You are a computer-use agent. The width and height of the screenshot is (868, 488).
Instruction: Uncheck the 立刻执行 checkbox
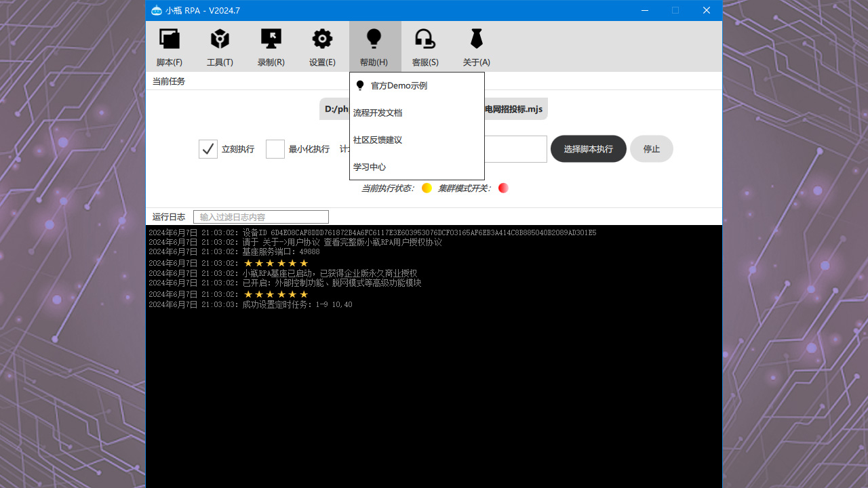click(x=208, y=148)
